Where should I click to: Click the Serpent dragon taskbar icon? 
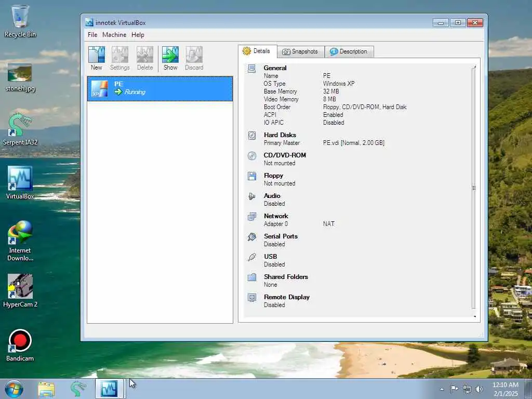tap(78, 389)
